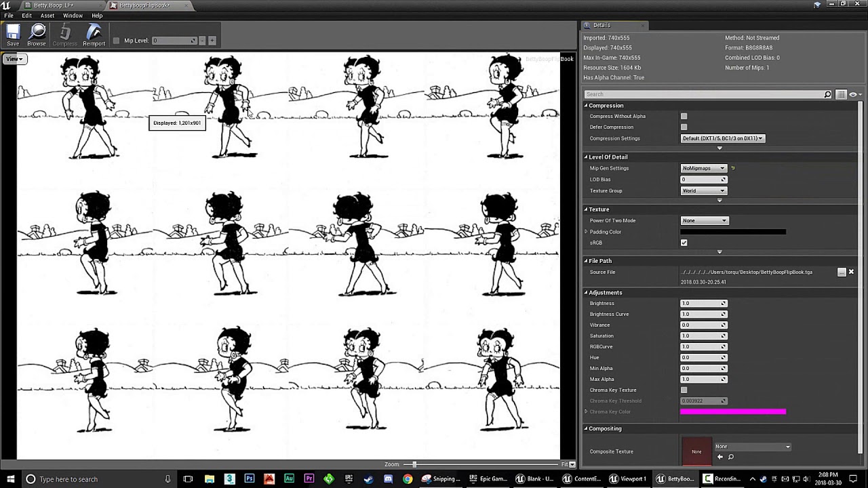Switch to Epic Games Launcher taskbar window

pyautogui.click(x=487, y=479)
